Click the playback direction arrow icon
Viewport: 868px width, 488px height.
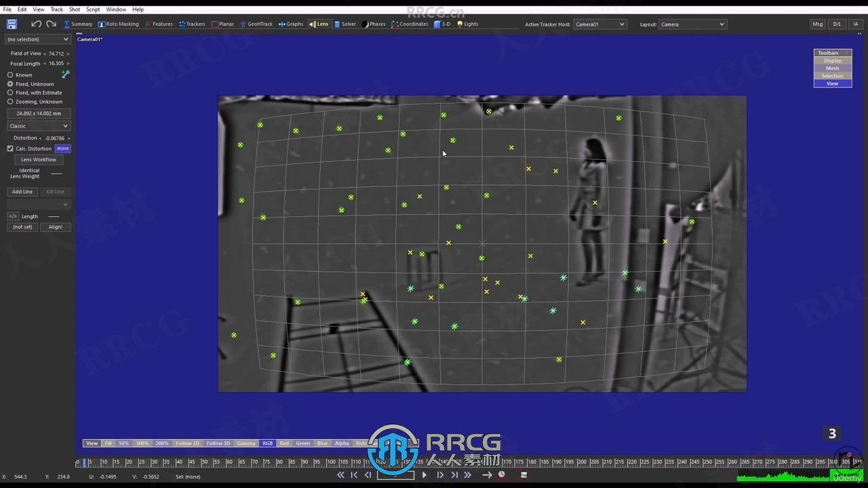(487, 475)
